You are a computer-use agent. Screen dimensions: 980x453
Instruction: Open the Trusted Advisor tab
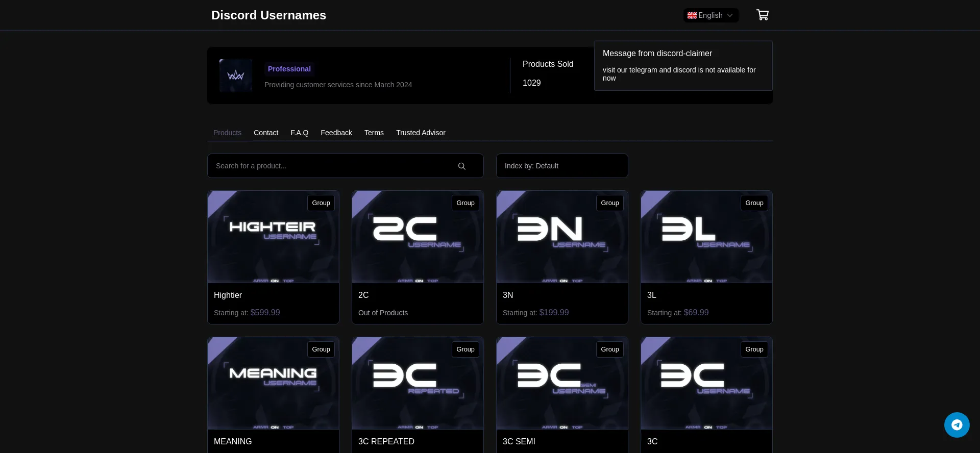421,133
